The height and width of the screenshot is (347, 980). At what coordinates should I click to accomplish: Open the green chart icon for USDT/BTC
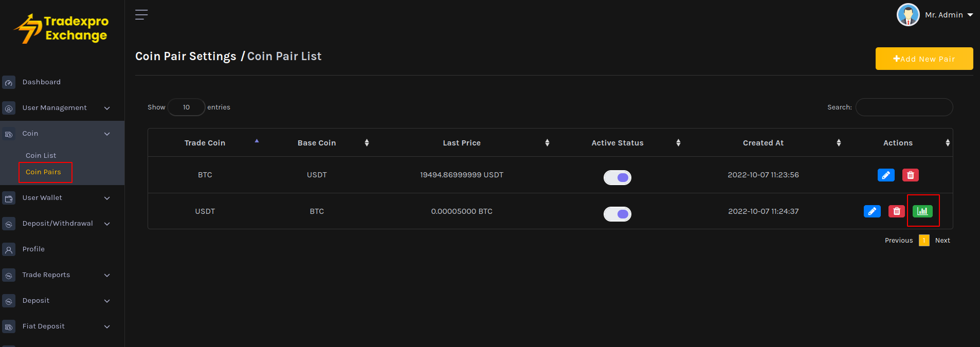(x=922, y=211)
